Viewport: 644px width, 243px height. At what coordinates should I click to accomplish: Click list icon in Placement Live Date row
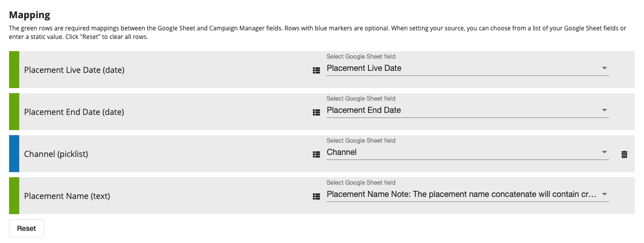click(316, 71)
